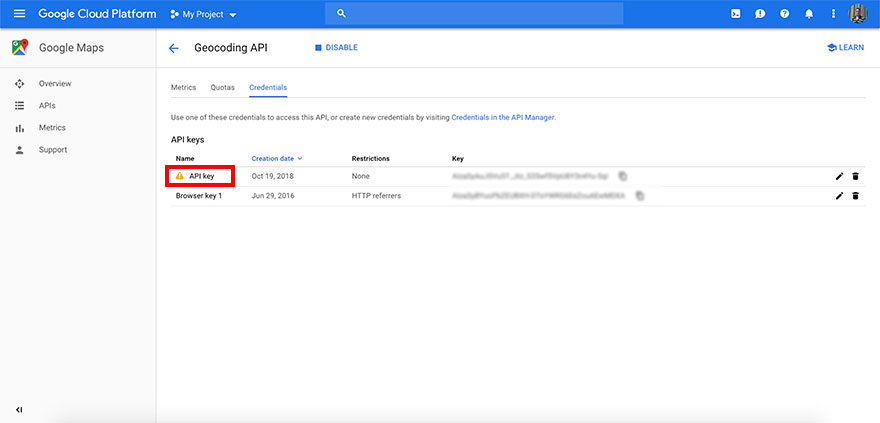Open the help question mark icon

(785, 14)
